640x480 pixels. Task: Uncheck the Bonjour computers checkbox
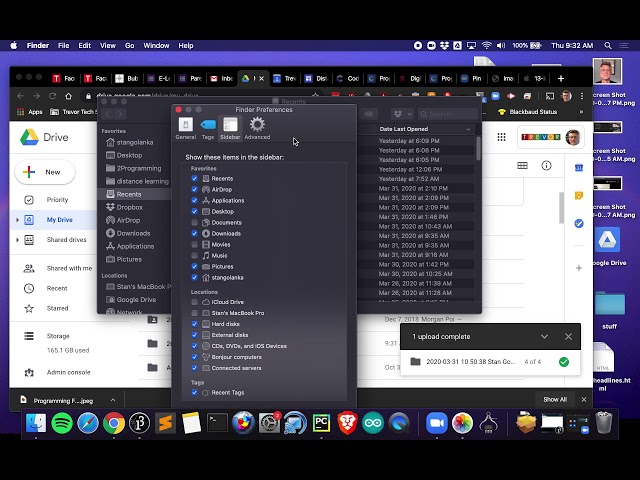[195, 357]
